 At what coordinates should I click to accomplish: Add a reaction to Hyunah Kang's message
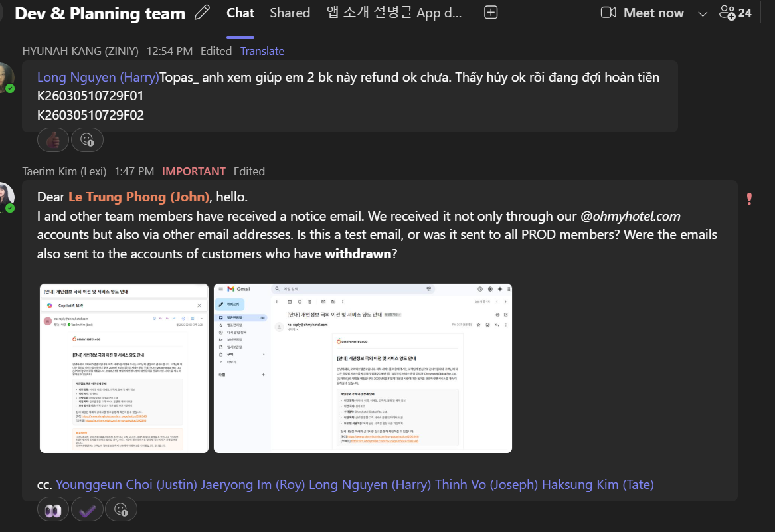[87, 140]
